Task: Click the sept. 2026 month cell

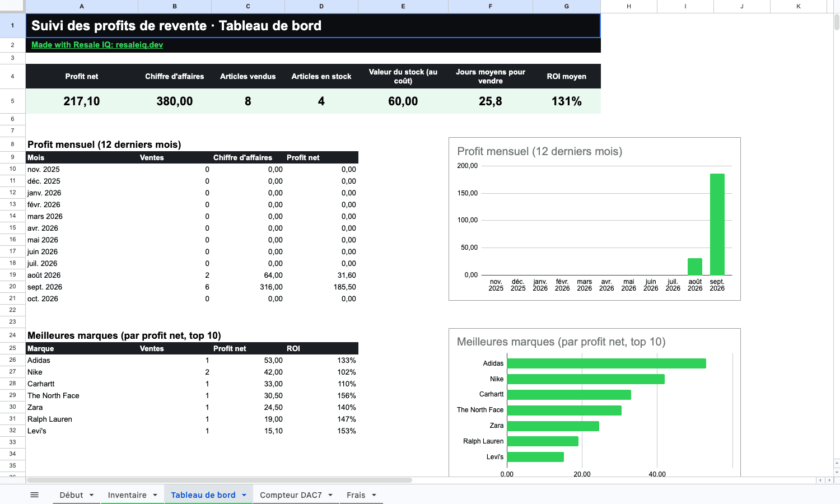Action: 82,287
